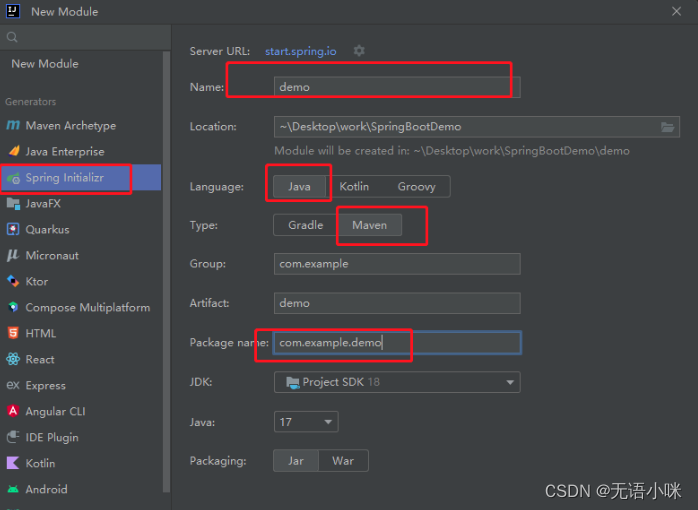Open server URL settings gear
Screen dimensions: 698x510
[359, 51]
